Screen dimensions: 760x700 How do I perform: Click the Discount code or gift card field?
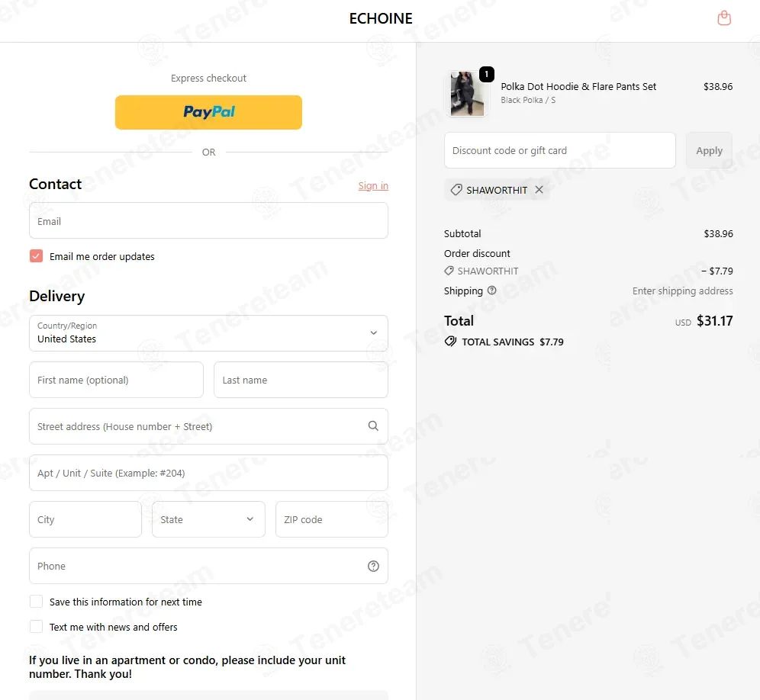[560, 151]
